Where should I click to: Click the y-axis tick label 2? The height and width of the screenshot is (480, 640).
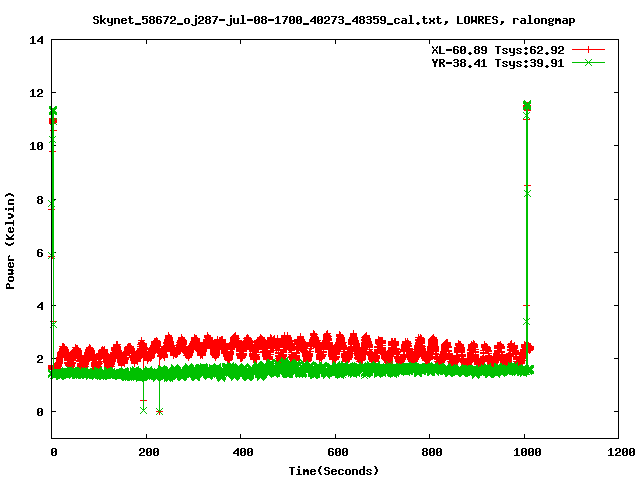(x=40, y=359)
